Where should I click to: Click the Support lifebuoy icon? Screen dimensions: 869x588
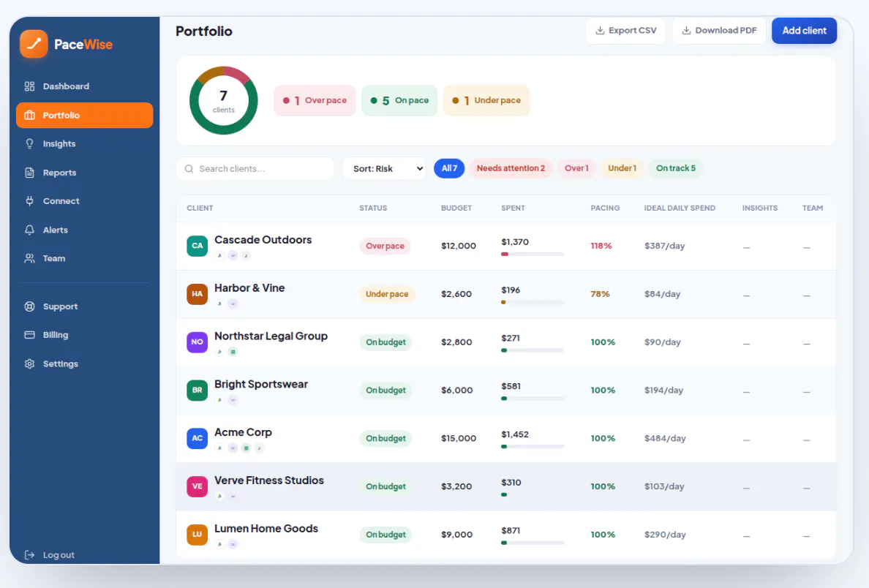coord(30,306)
